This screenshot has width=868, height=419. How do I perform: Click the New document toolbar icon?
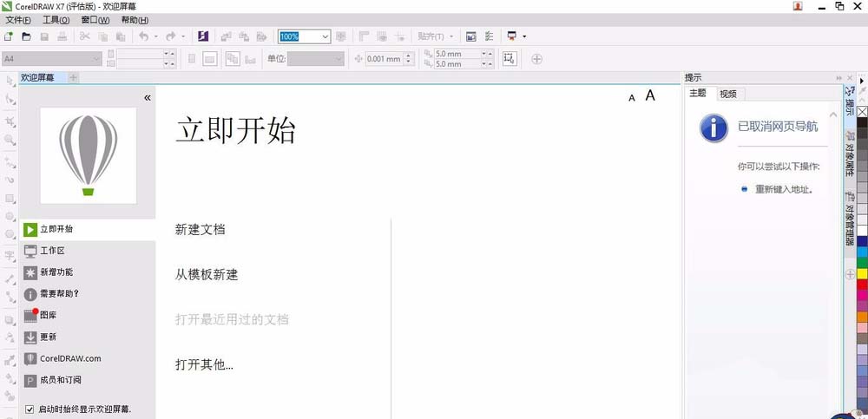[x=9, y=36]
